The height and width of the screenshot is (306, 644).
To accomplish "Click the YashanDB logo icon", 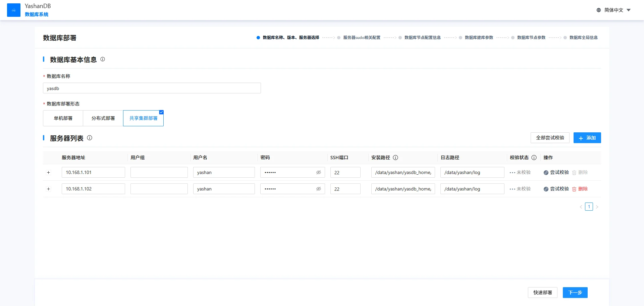I will click(x=14, y=10).
